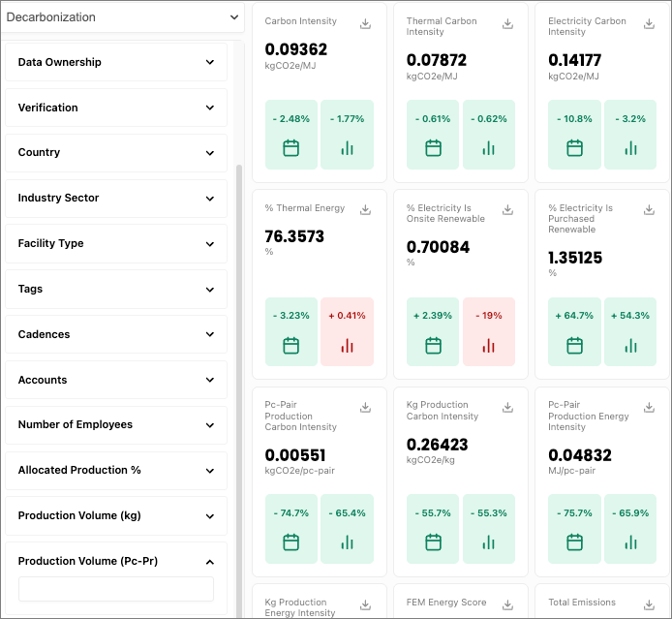Expand the Facility Type filter

pos(116,243)
